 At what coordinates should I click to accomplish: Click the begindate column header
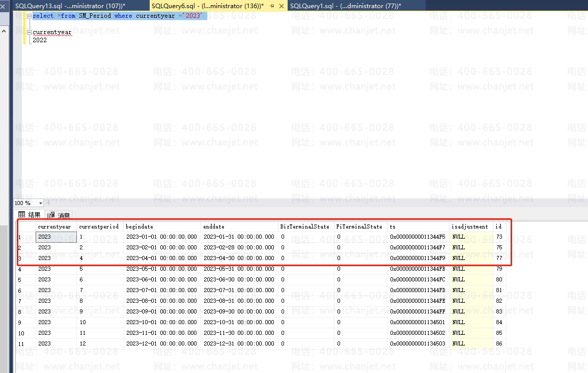(162, 226)
